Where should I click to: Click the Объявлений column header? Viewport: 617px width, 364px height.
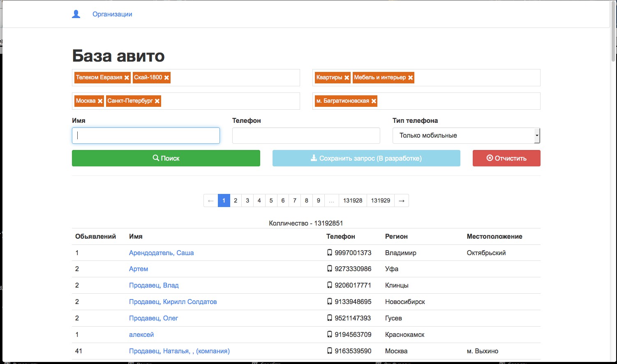tap(95, 236)
